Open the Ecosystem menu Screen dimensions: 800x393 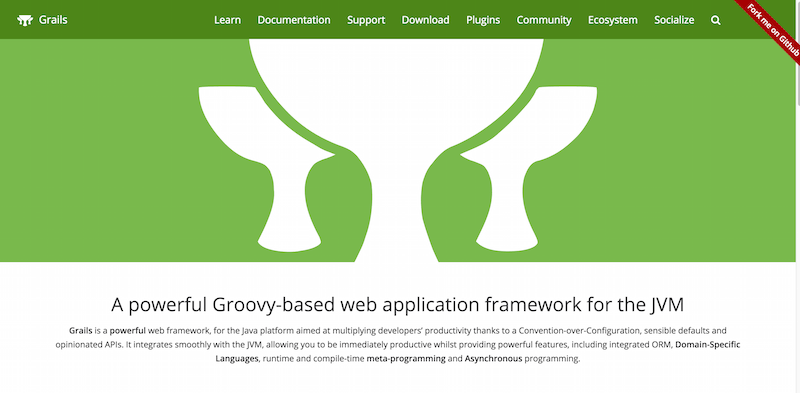613,20
